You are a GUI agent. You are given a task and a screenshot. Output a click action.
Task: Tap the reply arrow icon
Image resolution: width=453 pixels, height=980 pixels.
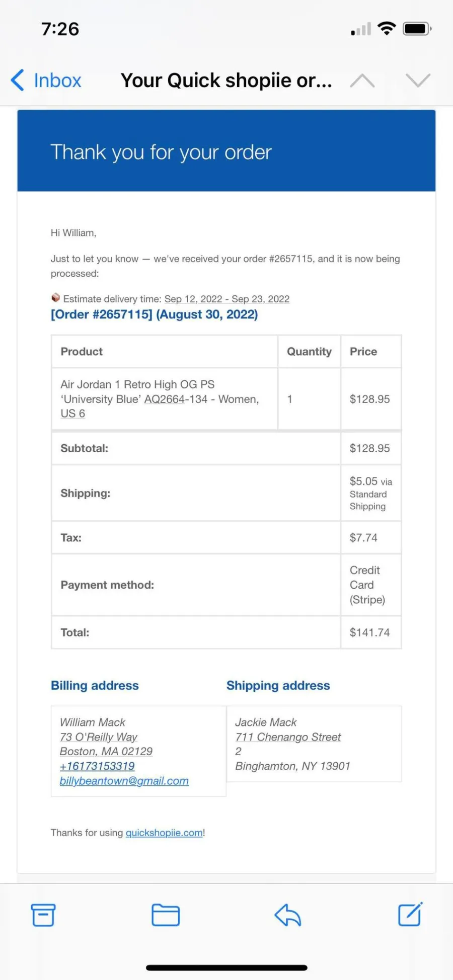(x=288, y=915)
